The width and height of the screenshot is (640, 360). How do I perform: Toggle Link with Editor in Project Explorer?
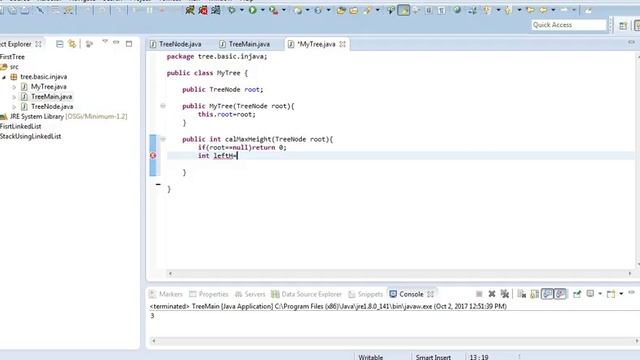[x=72, y=44]
